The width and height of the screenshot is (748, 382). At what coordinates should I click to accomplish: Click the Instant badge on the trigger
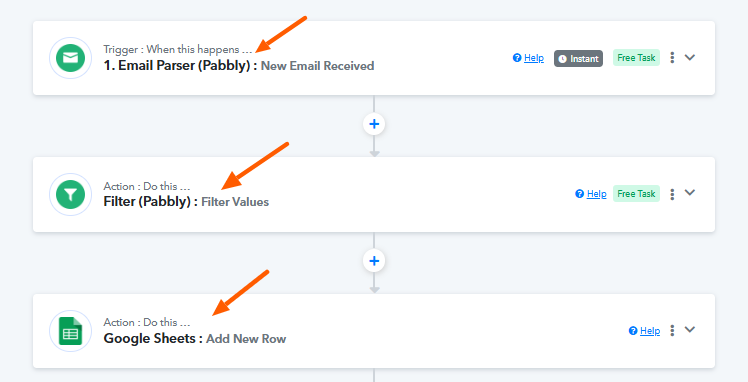pos(578,58)
